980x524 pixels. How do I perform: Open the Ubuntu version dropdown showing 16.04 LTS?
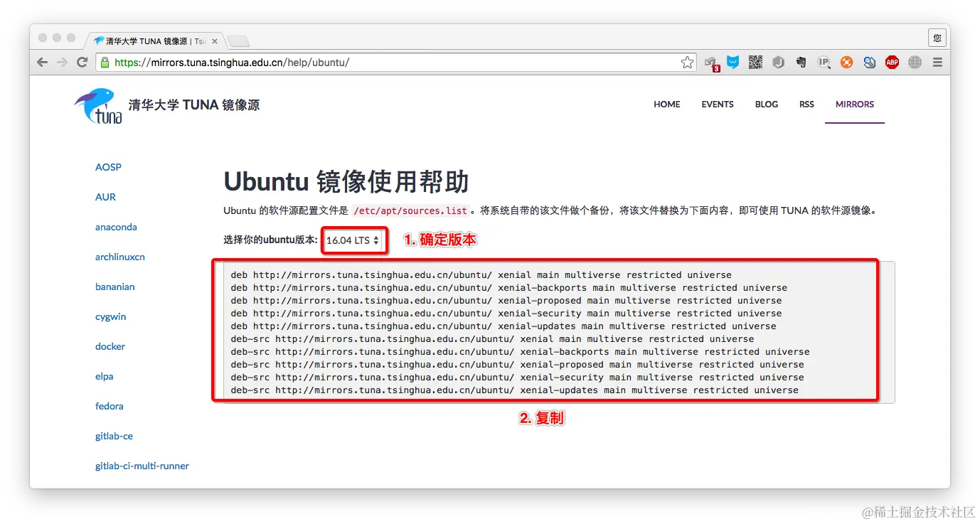(353, 240)
